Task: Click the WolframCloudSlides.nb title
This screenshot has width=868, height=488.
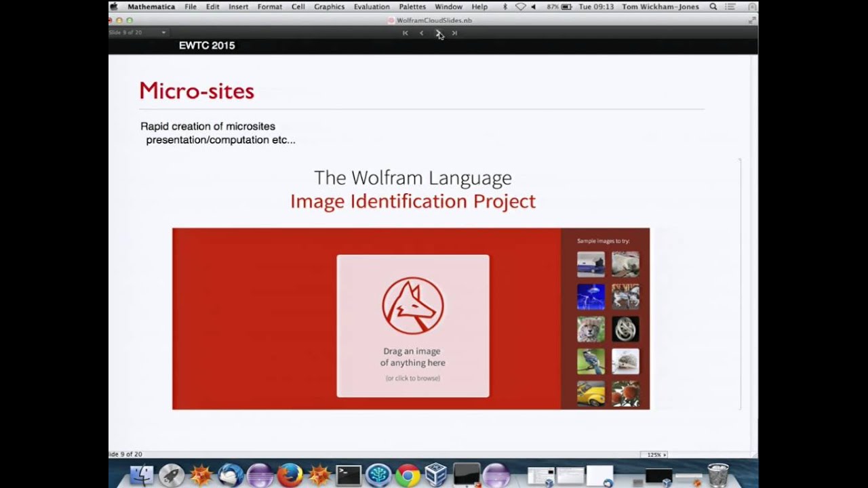Action: (434, 20)
